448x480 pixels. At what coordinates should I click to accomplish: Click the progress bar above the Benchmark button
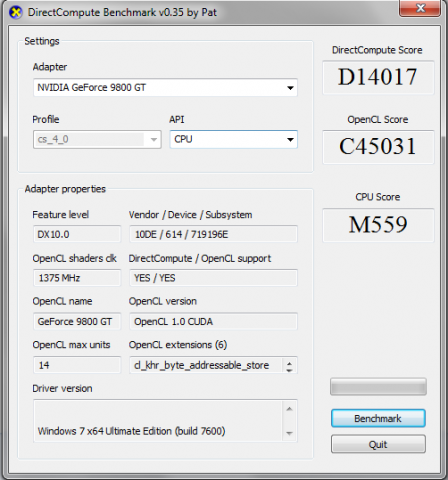click(x=378, y=387)
